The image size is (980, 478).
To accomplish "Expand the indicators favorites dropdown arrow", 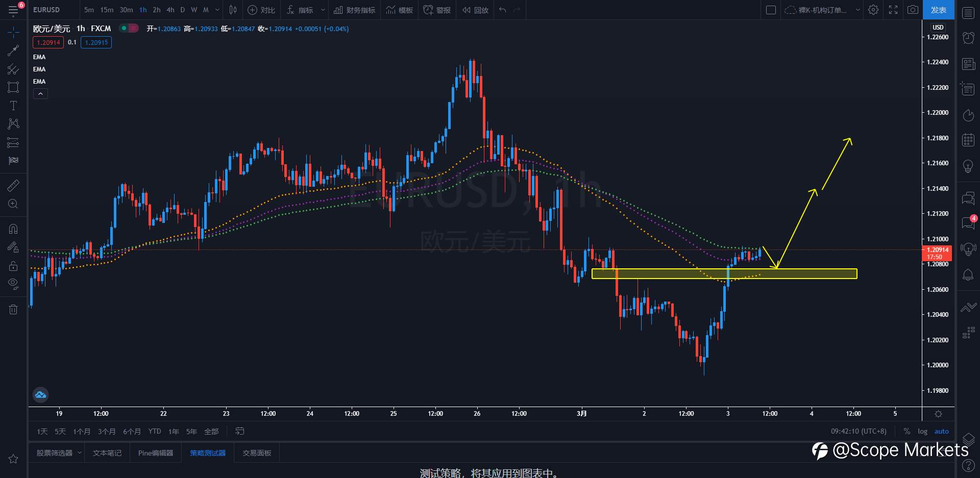I will (x=323, y=10).
